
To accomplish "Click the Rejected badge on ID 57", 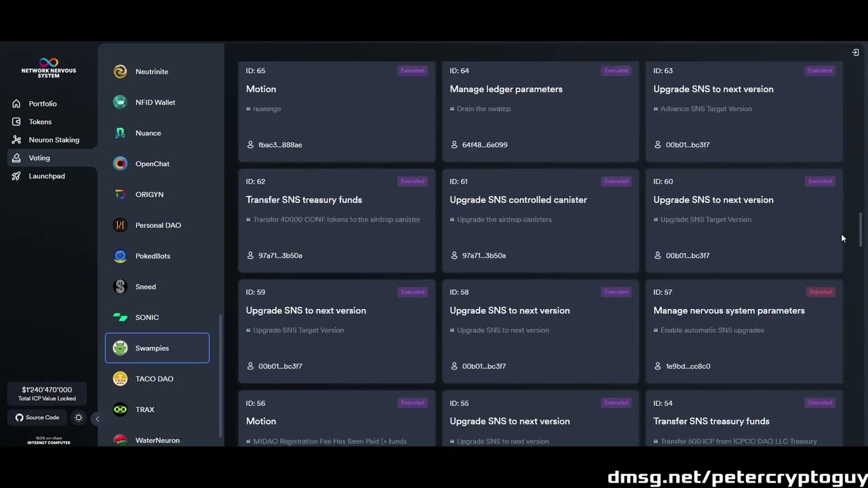I will point(820,292).
